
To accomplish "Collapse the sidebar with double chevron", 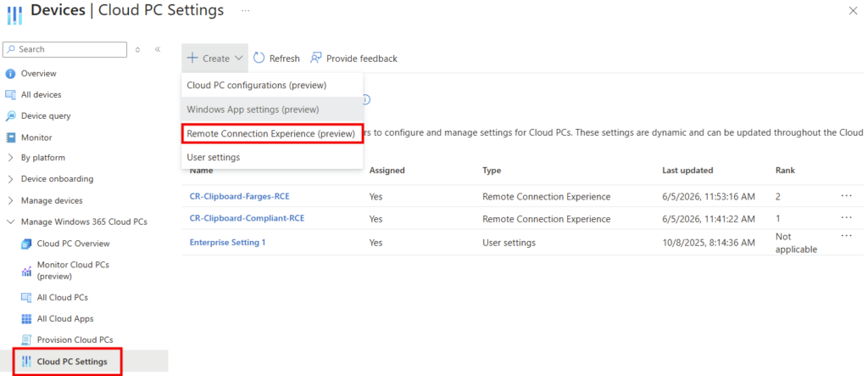I will [x=158, y=49].
